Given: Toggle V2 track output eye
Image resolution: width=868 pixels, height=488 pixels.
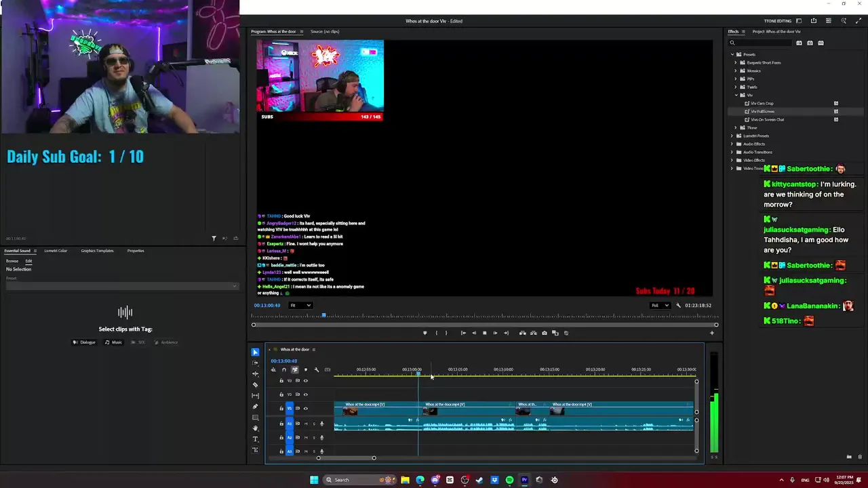Looking at the screenshot, I should (x=305, y=394).
